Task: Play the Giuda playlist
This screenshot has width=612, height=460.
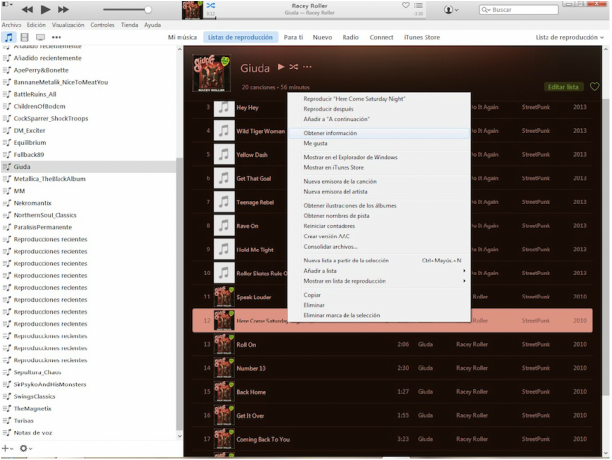Action: pos(281,67)
